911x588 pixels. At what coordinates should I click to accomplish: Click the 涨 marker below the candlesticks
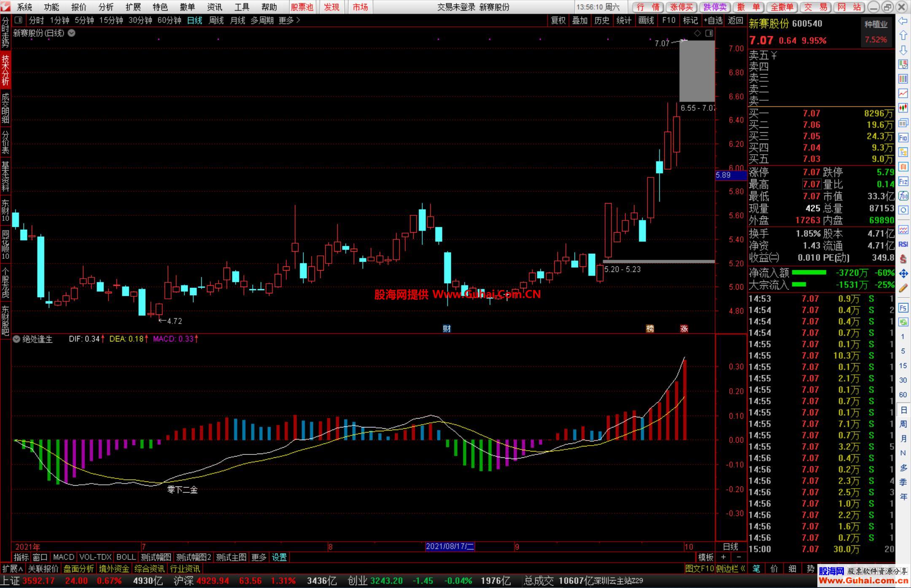(x=684, y=328)
